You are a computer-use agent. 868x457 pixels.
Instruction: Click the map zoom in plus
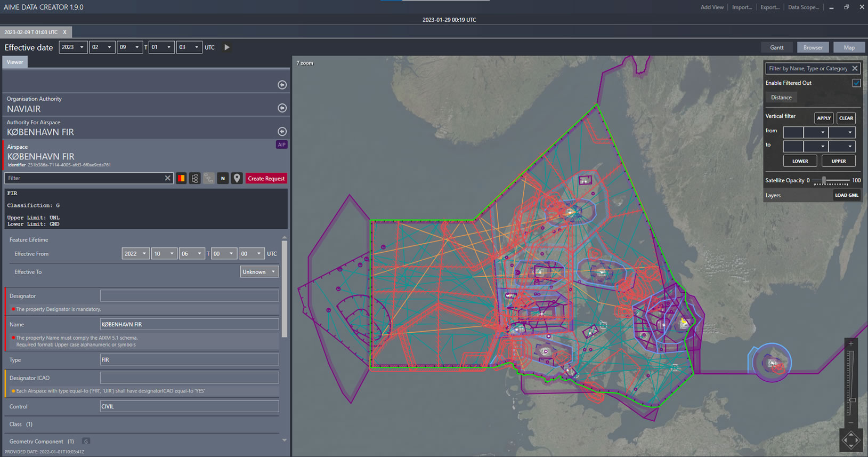tap(851, 344)
